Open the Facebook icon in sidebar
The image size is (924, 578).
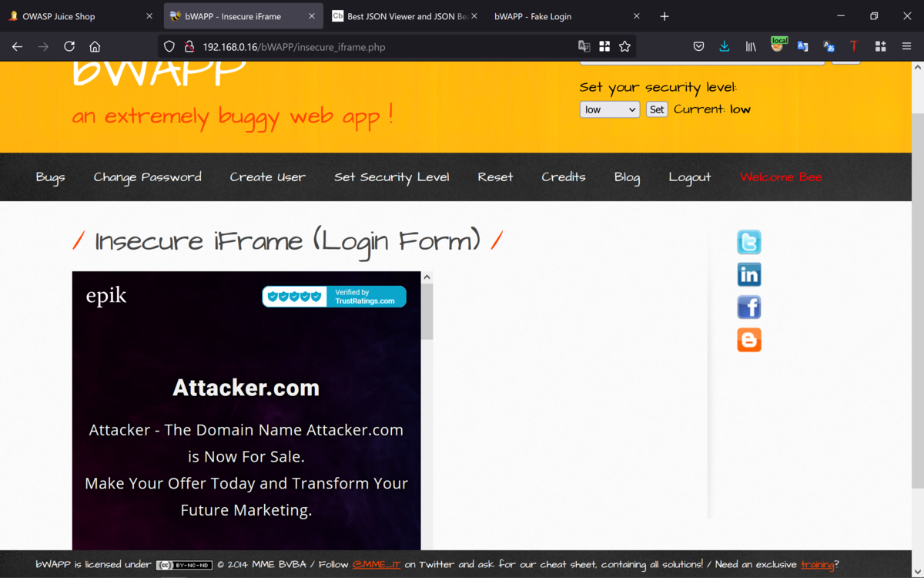[749, 307]
